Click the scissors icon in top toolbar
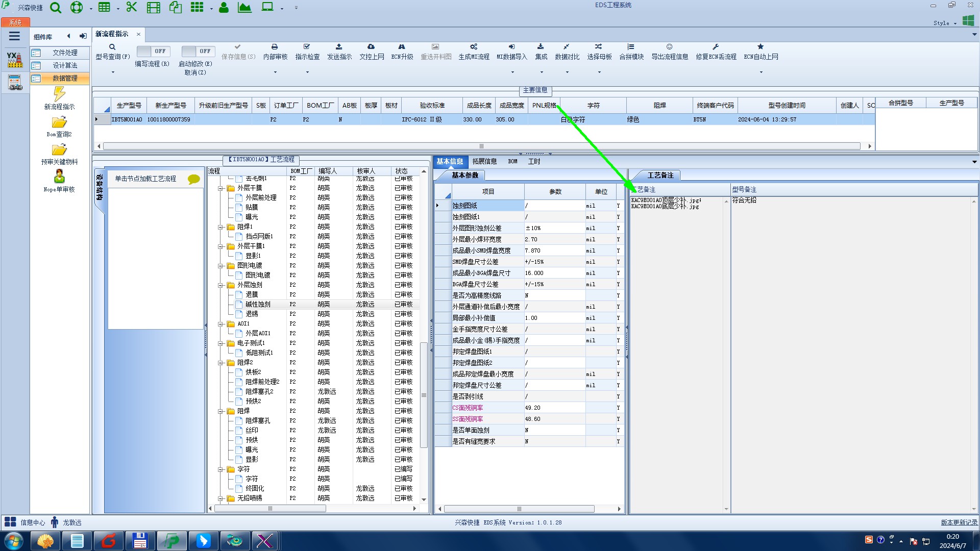This screenshot has height=551, width=980. point(132,7)
